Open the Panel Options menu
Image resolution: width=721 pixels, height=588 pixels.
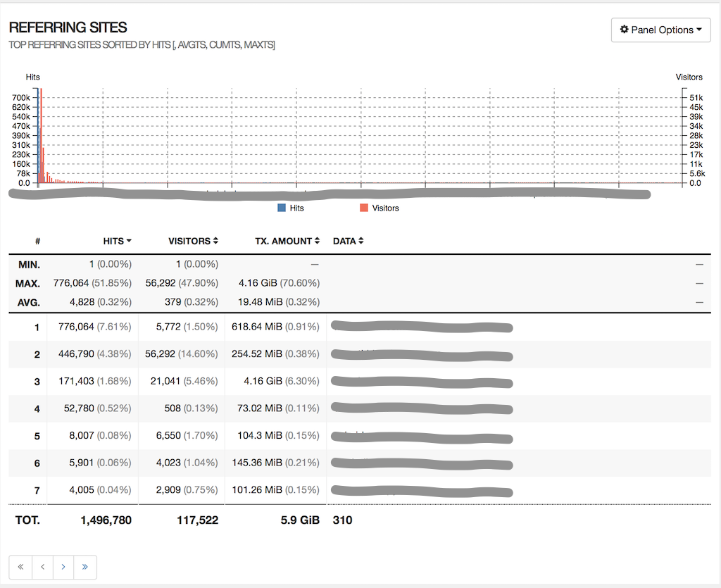[660, 30]
